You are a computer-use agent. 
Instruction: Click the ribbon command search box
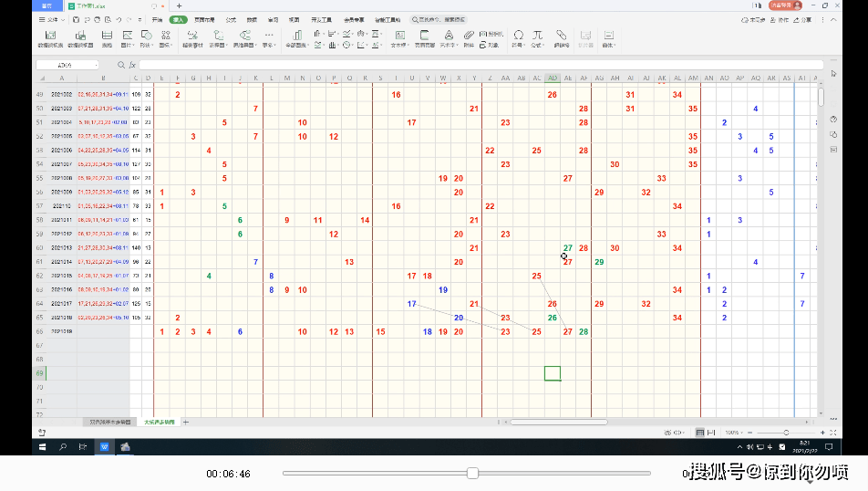pos(439,19)
